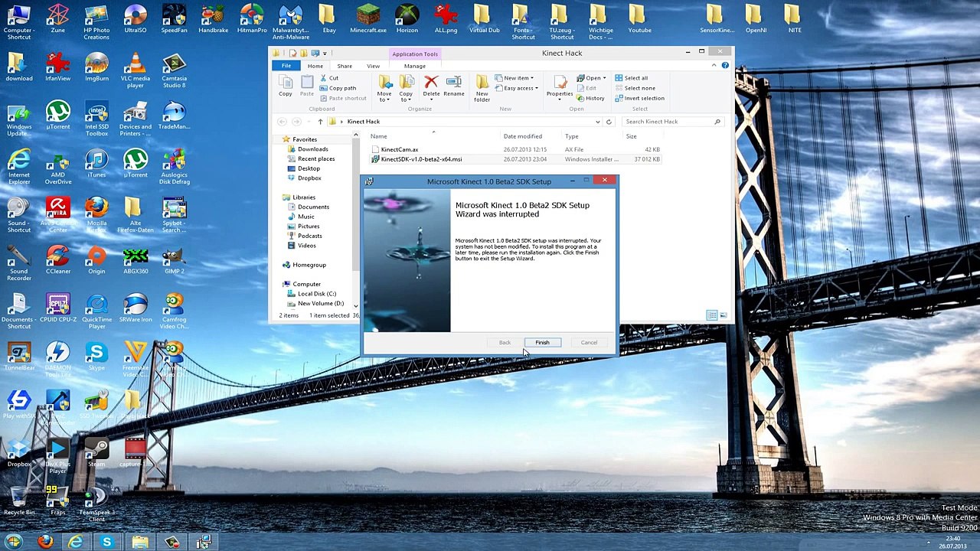Image resolution: width=980 pixels, height=551 pixels.
Task: Click the iTunes desktop icon
Action: pyautogui.click(x=96, y=164)
